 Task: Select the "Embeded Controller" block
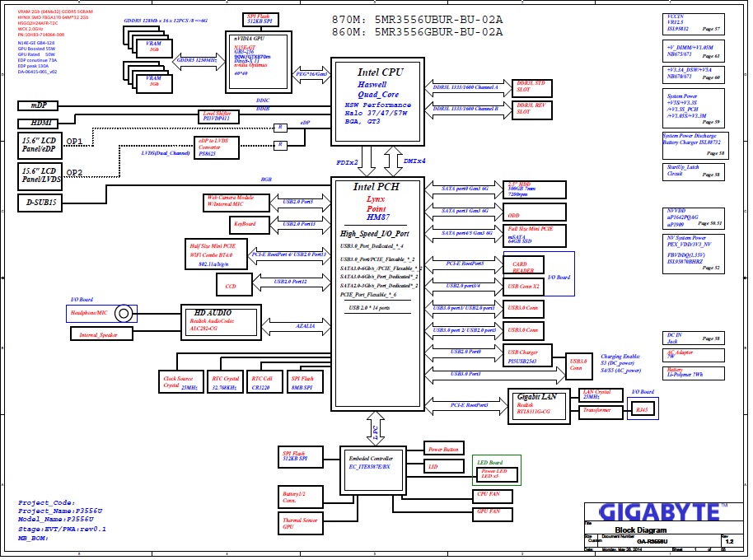click(373, 471)
